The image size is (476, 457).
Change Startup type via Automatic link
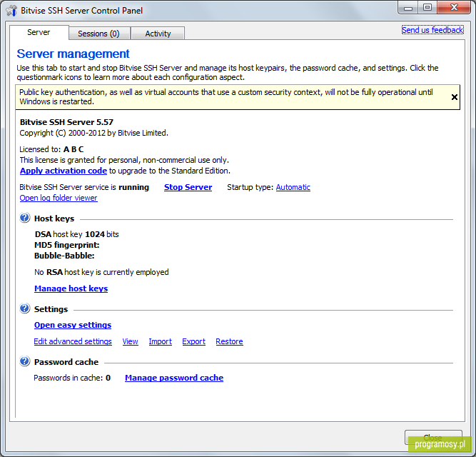point(293,187)
